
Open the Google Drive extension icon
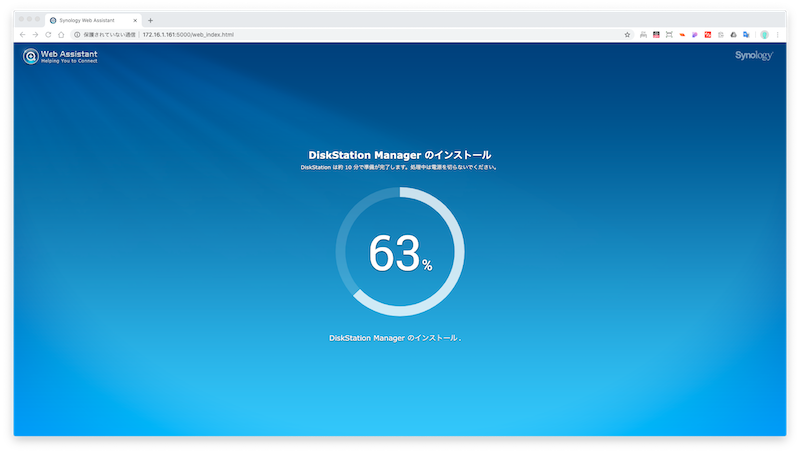point(733,35)
